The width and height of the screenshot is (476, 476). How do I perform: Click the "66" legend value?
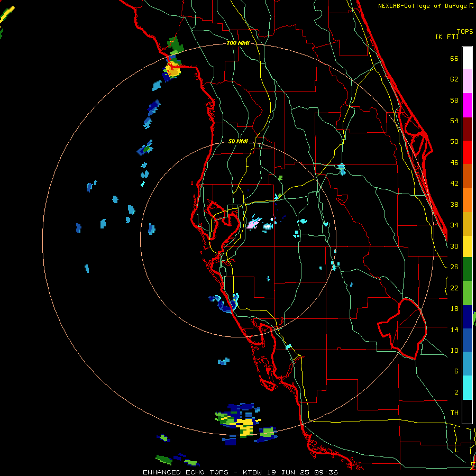[x=454, y=59]
